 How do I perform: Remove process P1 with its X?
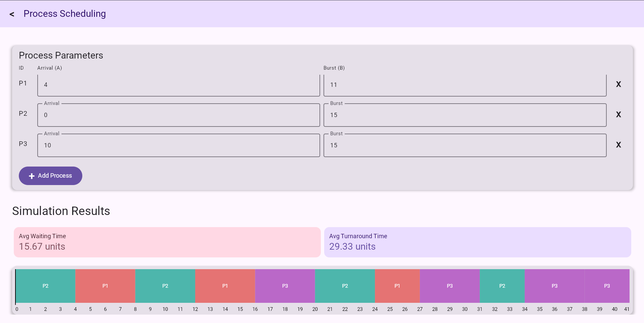[x=618, y=84]
